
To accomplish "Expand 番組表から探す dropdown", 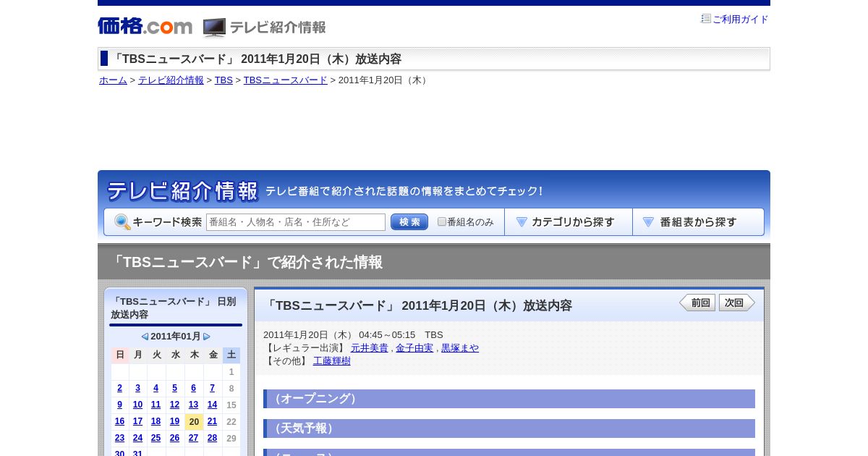I will tap(698, 222).
